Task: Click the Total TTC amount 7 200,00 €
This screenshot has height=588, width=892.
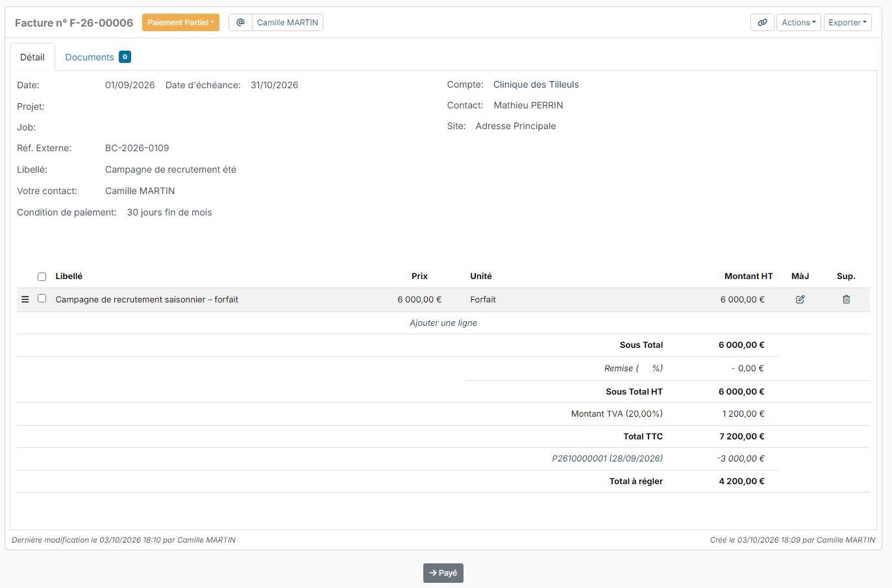Action: 742,436
